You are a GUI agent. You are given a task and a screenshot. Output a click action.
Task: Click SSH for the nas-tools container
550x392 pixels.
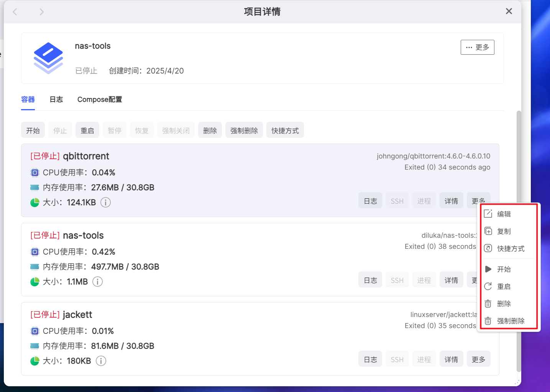[x=397, y=280]
